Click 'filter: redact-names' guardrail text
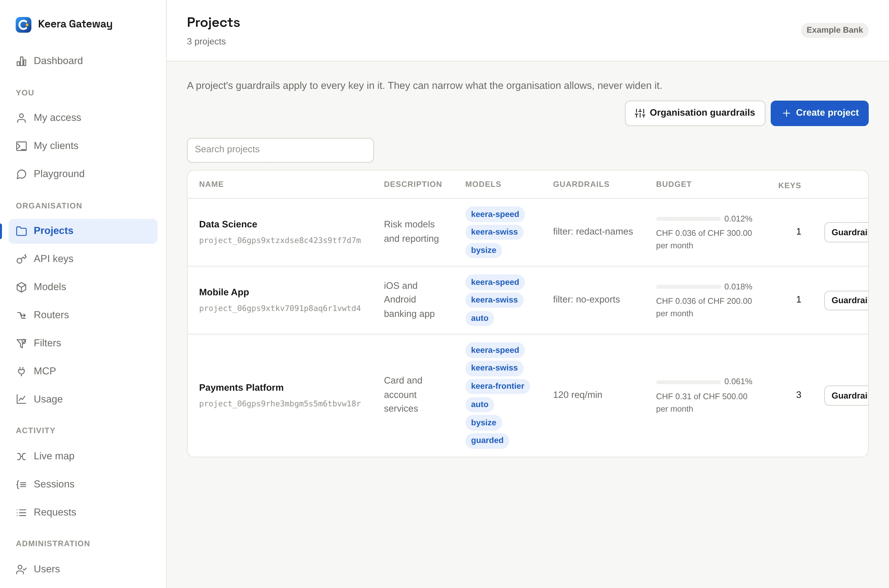This screenshot has height=588, width=889. 593,232
